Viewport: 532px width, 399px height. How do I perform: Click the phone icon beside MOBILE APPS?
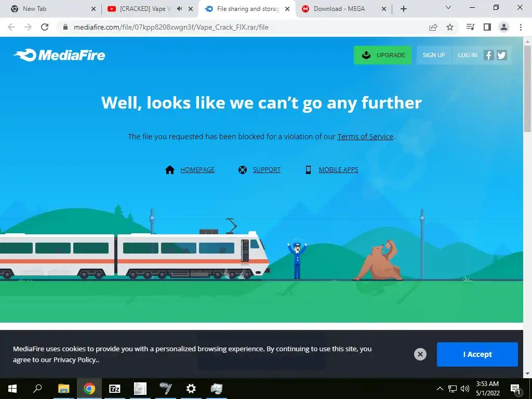(x=308, y=170)
